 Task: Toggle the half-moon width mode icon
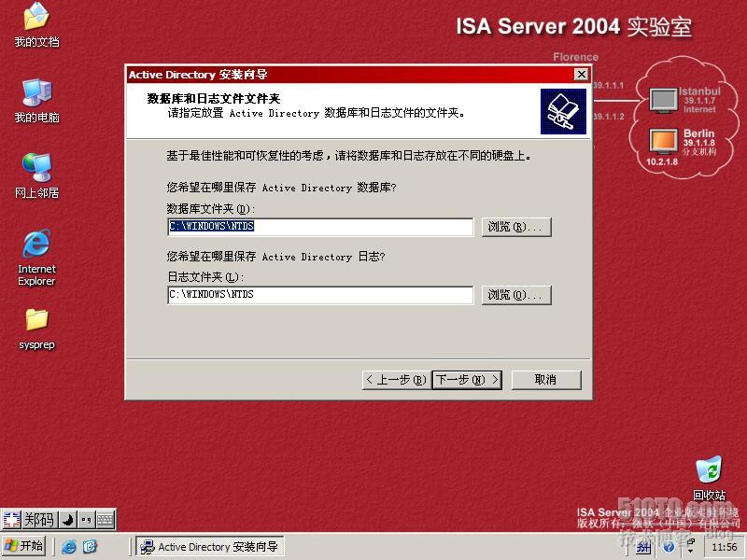click(x=67, y=520)
